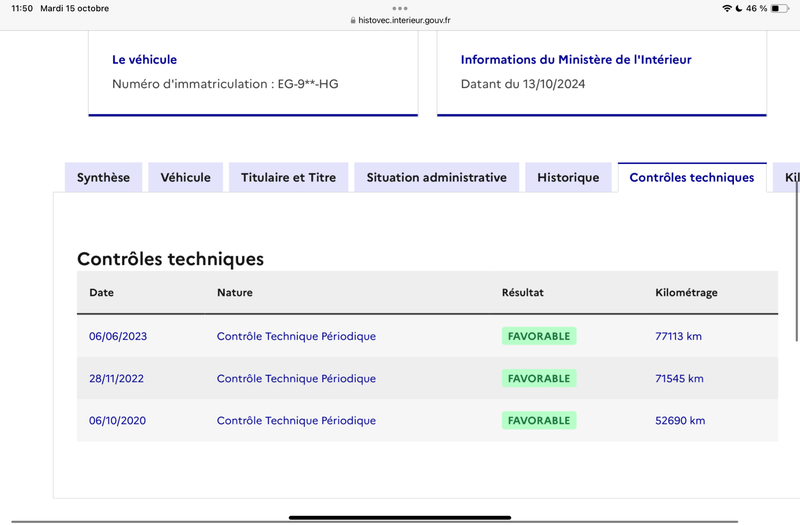Image resolution: width=800 pixels, height=525 pixels.
Task: Click the FAVORABLE badge for 06/10/2020
Action: [x=539, y=420]
